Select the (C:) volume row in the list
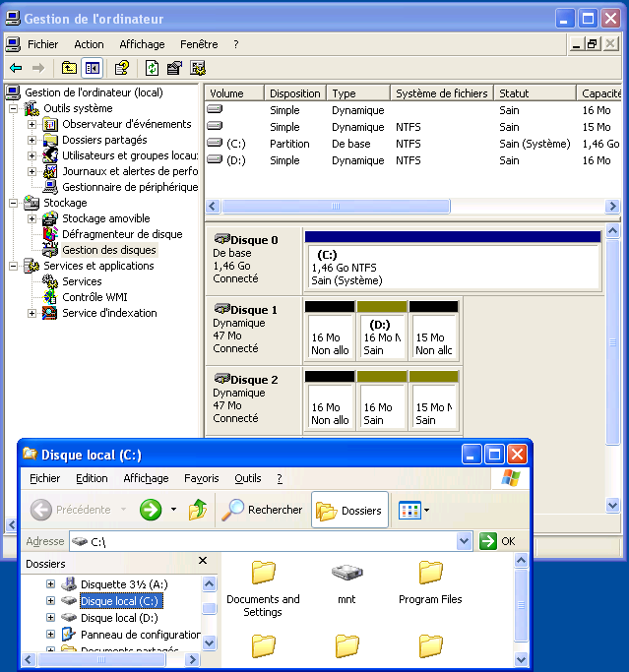 coord(412,144)
